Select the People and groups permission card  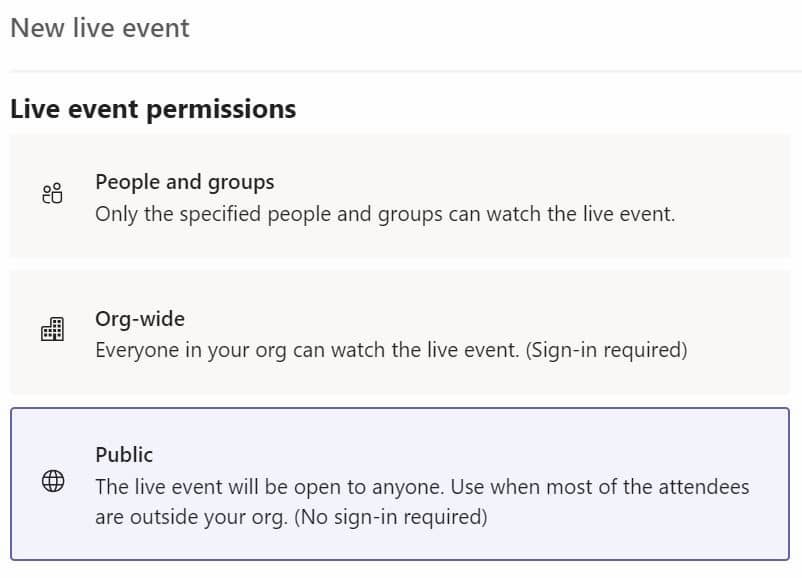point(399,196)
